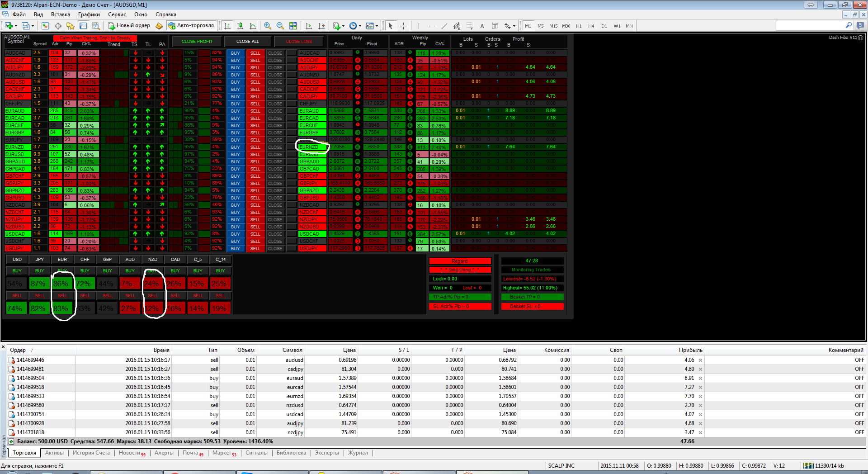
Task: Expand the arrows tool dropdown arrow
Action: [514, 26]
